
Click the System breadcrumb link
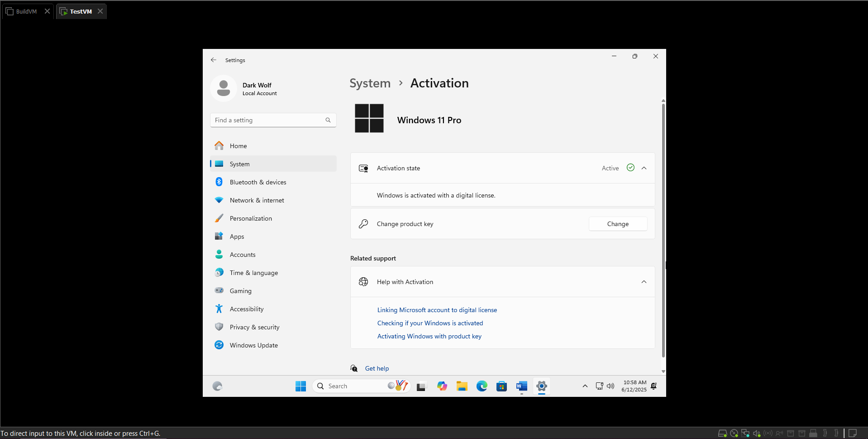click(370, 83)
